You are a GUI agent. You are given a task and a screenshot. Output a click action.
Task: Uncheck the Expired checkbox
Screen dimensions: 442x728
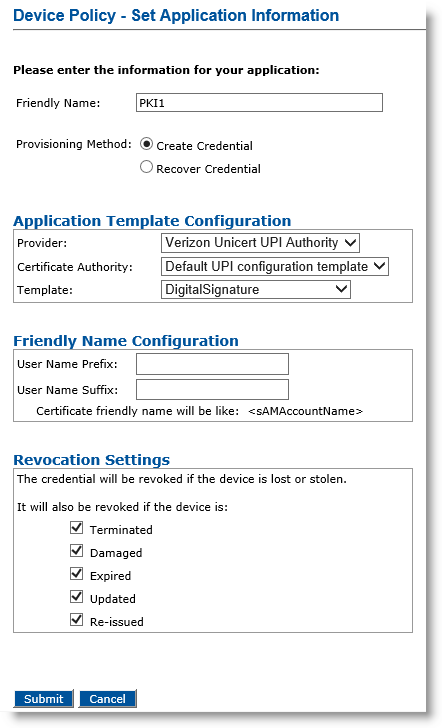pyautogui.click(x=77, y=573)
